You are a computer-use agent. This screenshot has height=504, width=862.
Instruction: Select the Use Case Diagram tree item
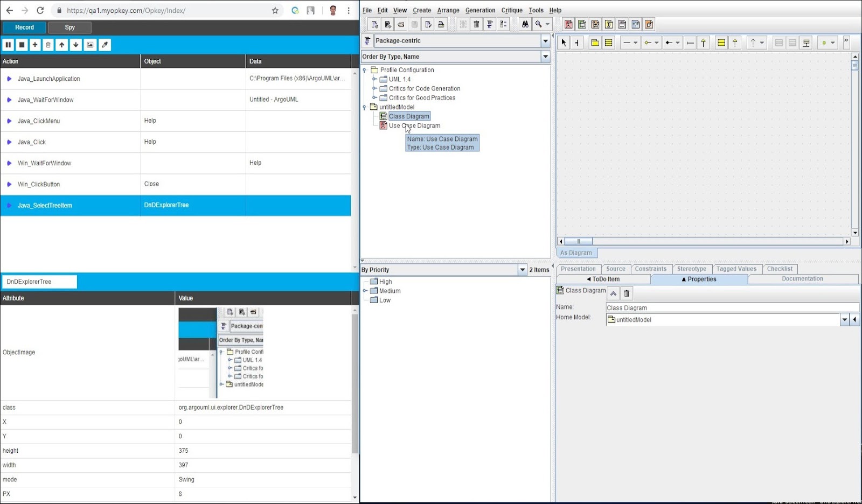click(x=414, y=125)
